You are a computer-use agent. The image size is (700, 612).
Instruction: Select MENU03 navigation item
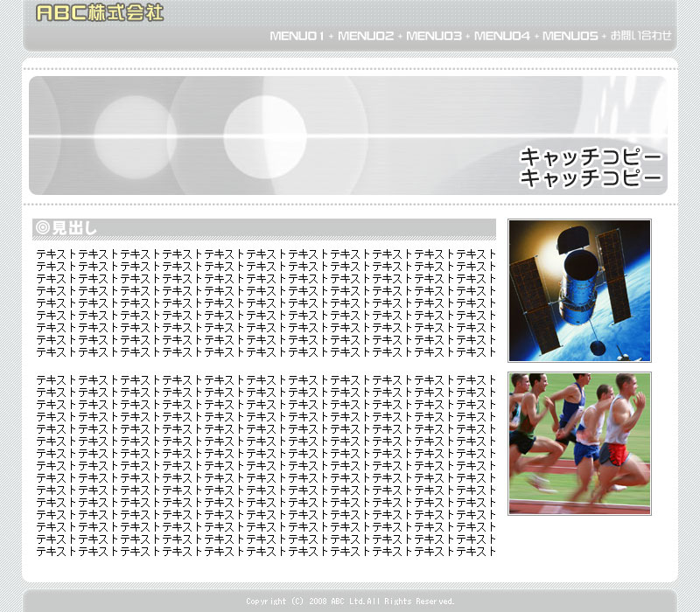point(433,36)
